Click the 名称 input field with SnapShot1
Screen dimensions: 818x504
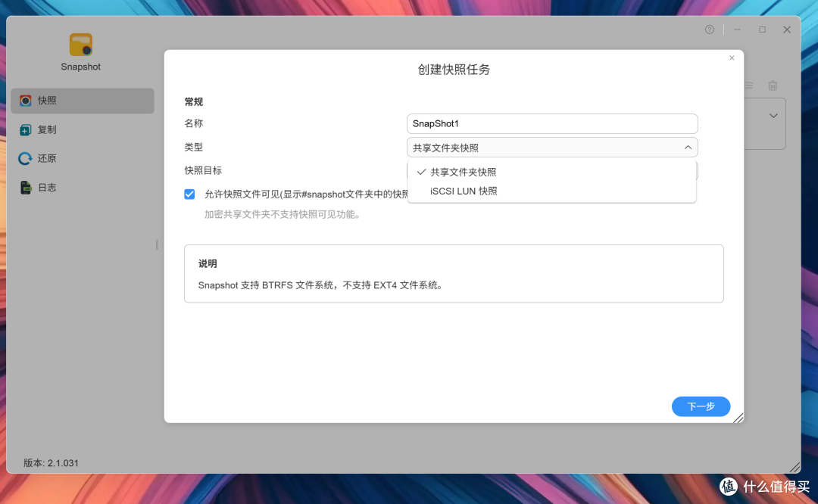[552, 123]
